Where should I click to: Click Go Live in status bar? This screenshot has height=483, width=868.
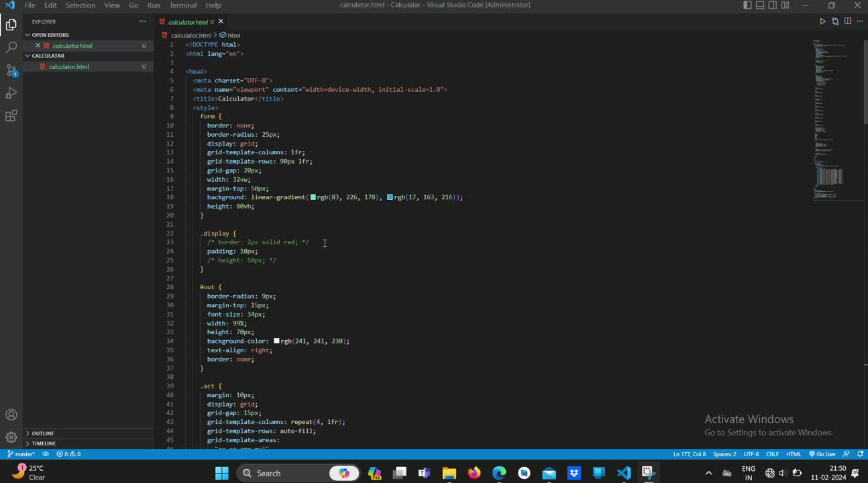coord(822,454)
